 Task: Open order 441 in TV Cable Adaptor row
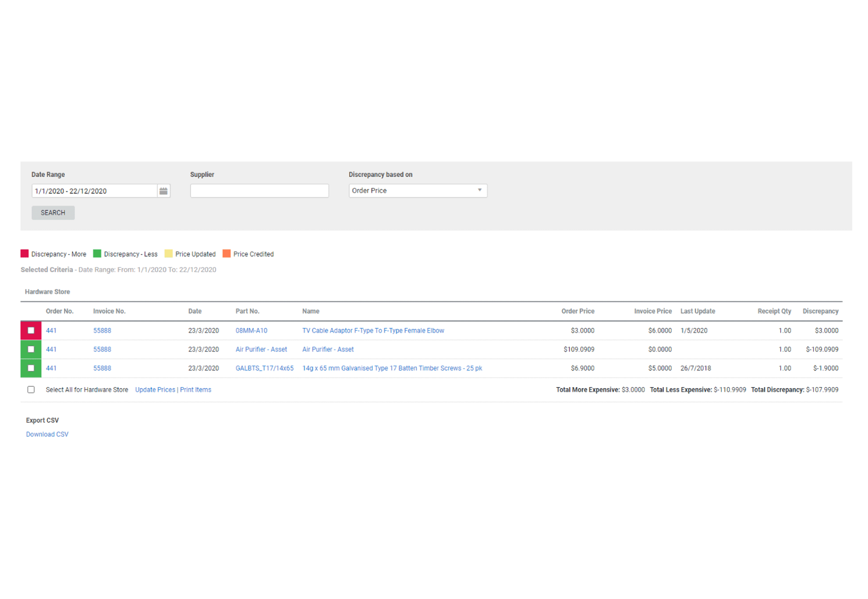pyautogui.click(x=51, y=331)
